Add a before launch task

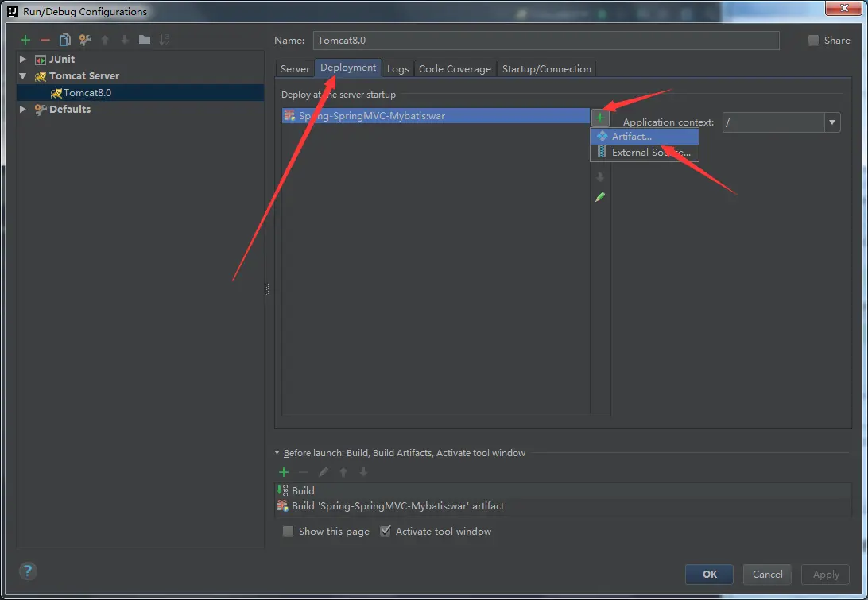point(284,472)
